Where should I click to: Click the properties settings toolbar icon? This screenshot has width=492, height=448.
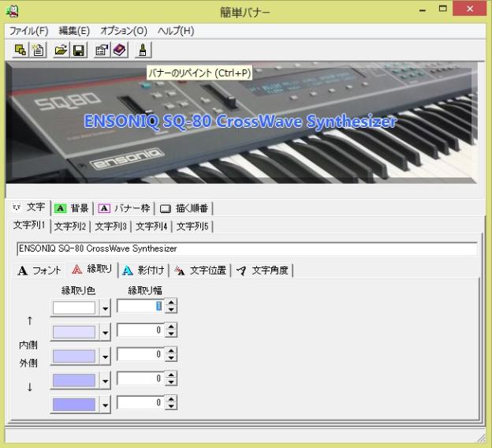[102, 50]
